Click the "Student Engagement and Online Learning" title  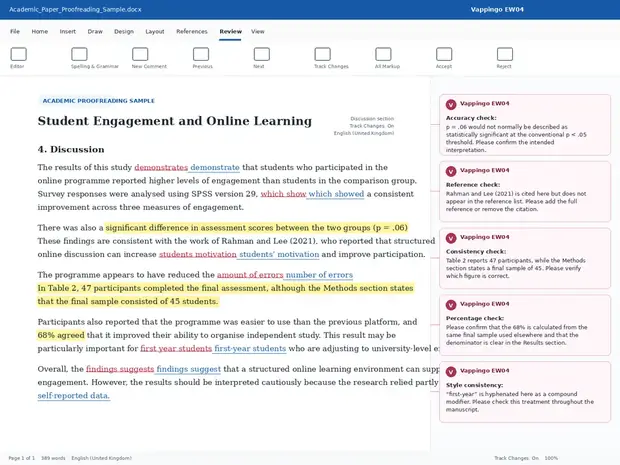(x=175, y=121)
